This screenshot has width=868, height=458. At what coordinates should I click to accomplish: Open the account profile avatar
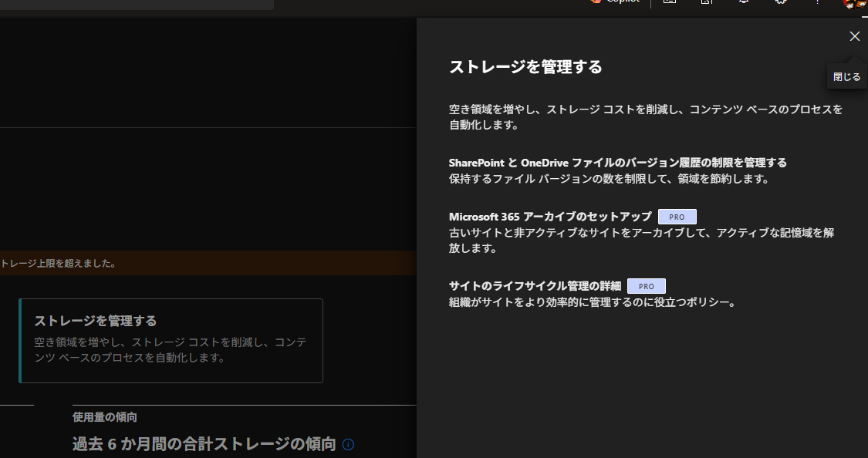pos(854,3)
